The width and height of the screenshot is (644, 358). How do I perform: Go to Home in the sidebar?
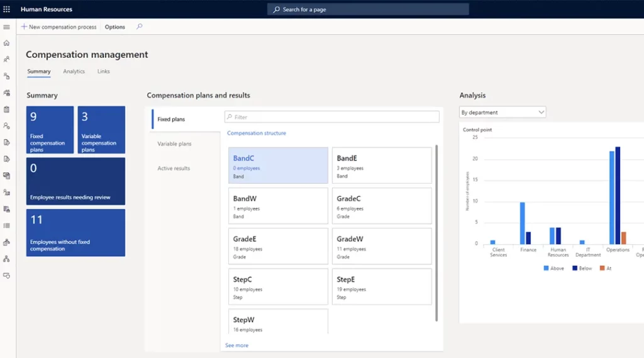click(x=6, y=43)
